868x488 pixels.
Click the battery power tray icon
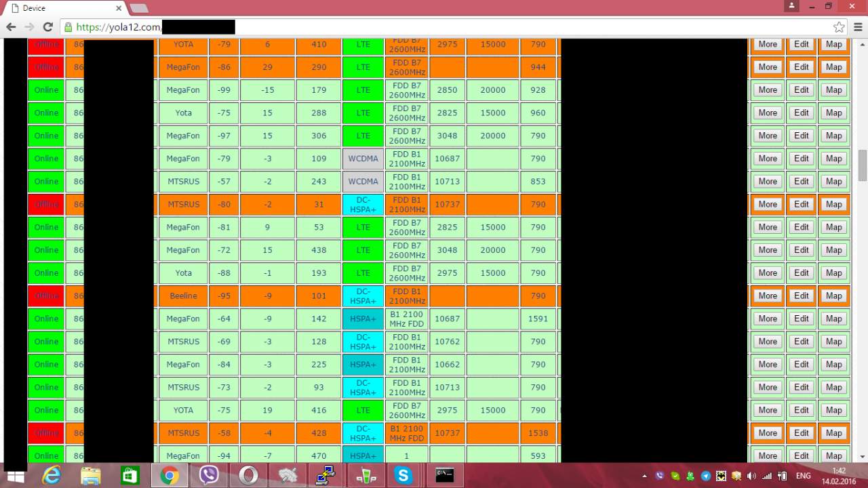coord(782,476)
